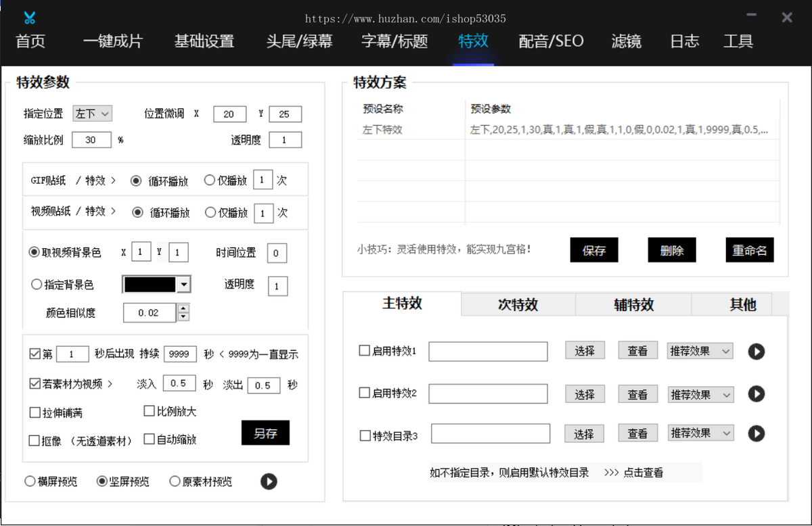Toggle the 第…秒后出现 checkbox

pyautogui.click(x=35, y=354)
